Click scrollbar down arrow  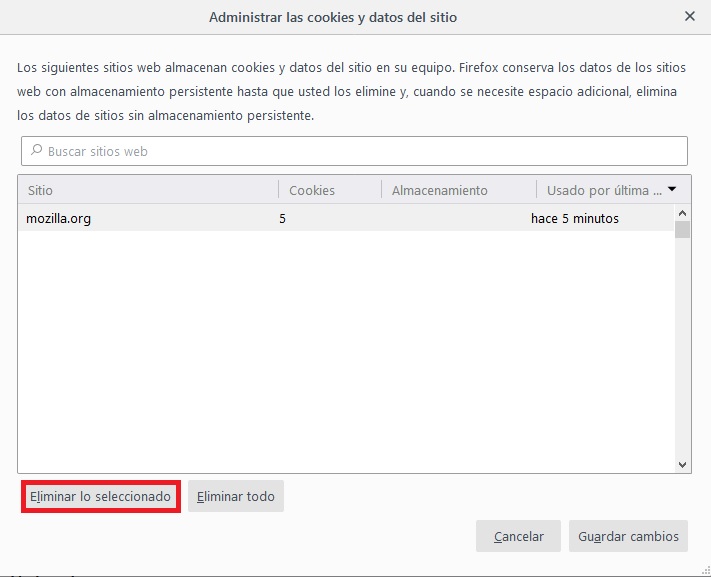click(682, 465)
